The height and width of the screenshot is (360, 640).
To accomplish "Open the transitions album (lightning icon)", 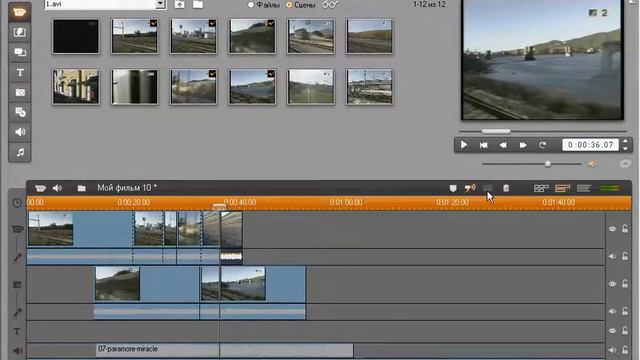I will coord(20,32).
